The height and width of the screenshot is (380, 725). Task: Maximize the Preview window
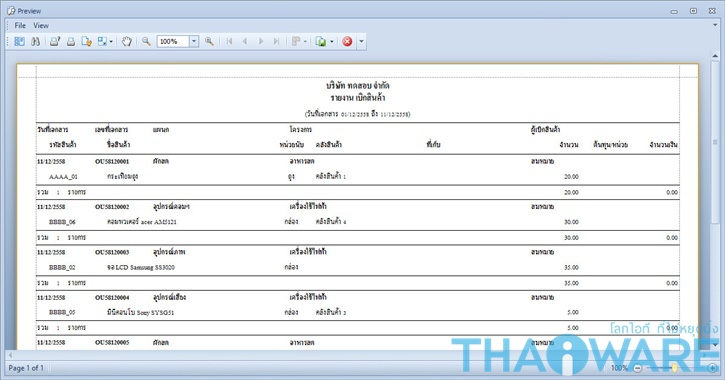pyautogui.click(x=693, y=11)
